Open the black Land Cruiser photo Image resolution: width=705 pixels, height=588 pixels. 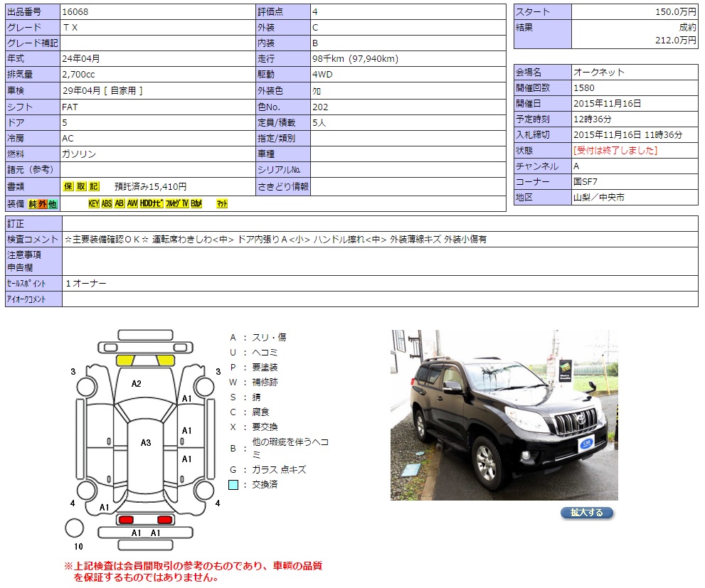pyautogui.click(x=504, y=415)
